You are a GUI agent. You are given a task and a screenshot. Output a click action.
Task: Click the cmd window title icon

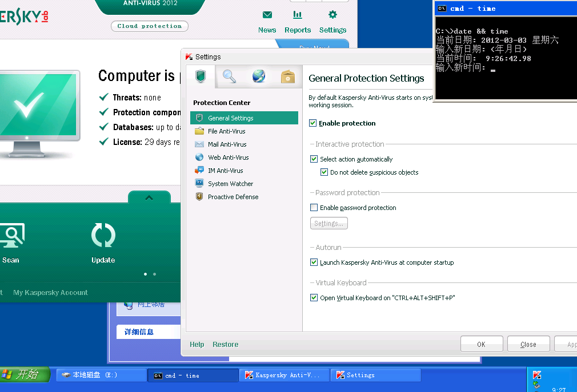(x=442, y=9)
